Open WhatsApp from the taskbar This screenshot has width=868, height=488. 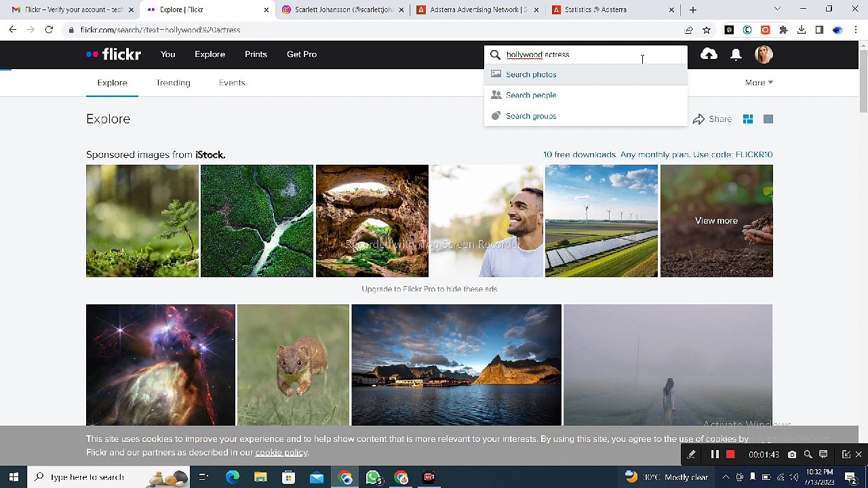coord(372,477)
